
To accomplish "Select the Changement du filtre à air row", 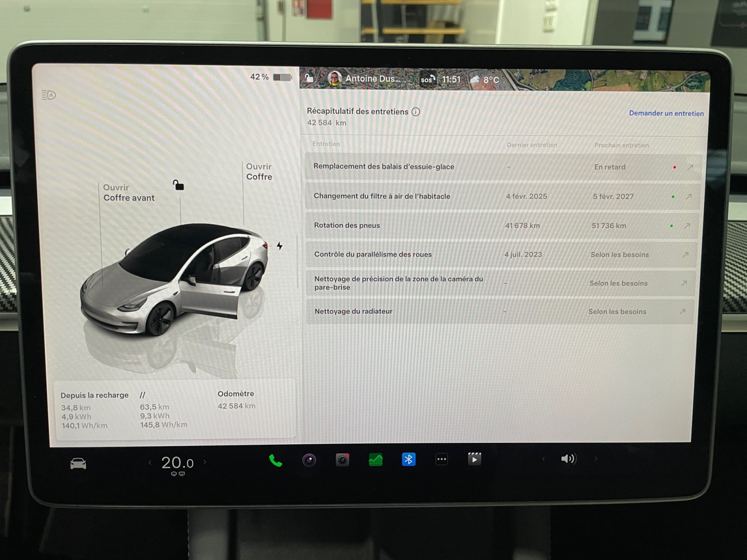I will [382, 196].
